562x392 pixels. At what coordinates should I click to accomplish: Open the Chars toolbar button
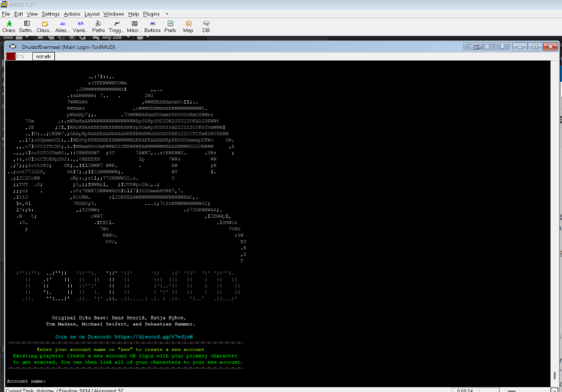click(9, 26)
